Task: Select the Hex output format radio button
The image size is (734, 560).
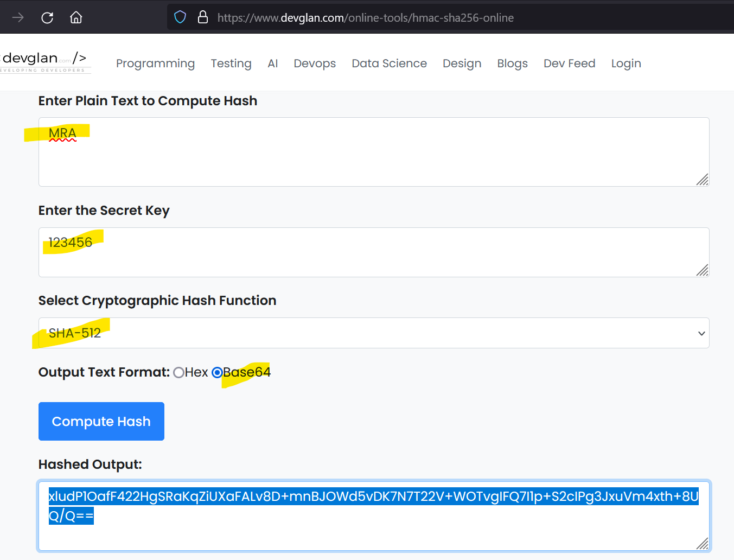Action: (179, 372)
